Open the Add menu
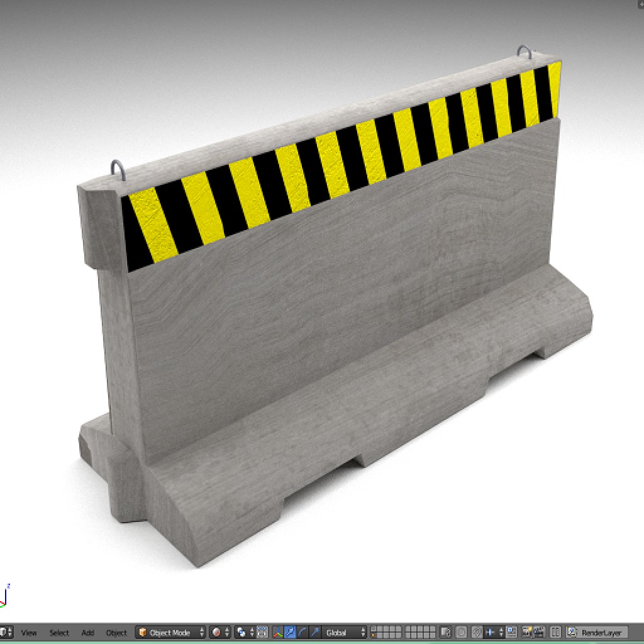 tap(87, 633)
